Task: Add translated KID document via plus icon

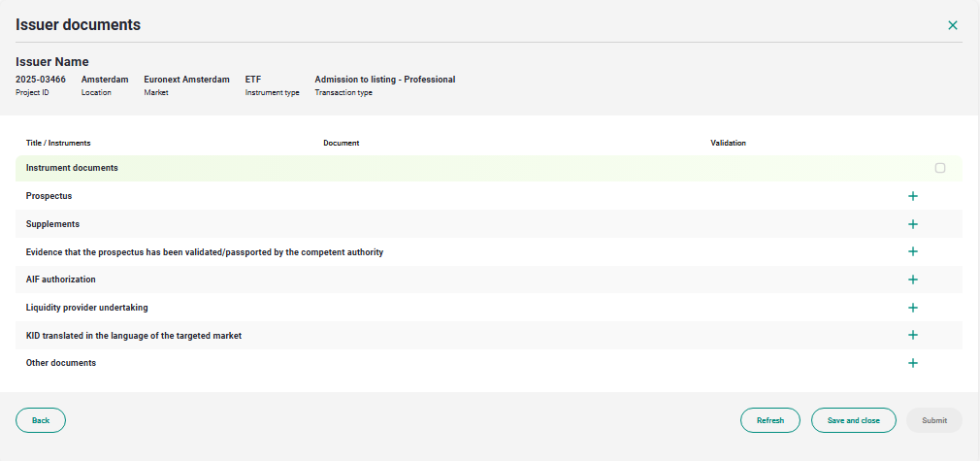Action: coord(912,335)
